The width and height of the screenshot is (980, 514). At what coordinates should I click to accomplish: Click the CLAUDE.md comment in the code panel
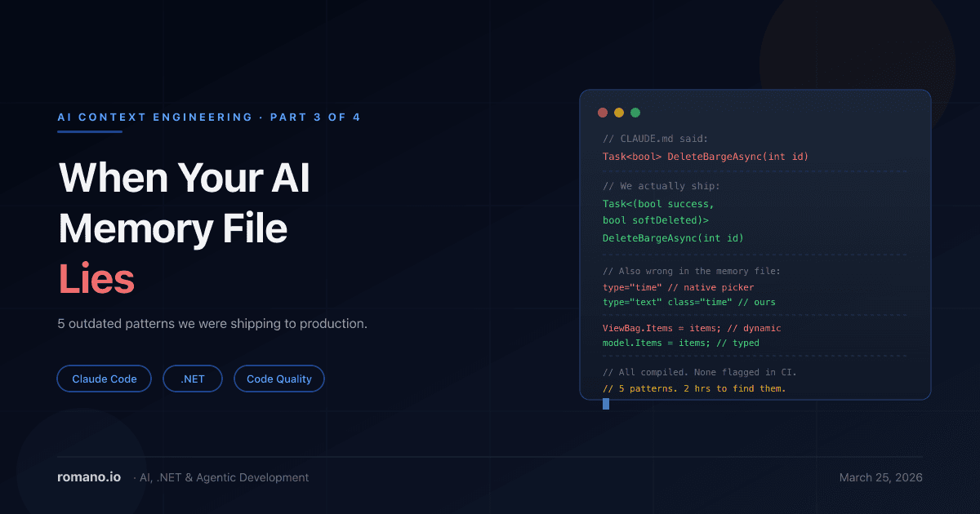click(x=654, y=138)
